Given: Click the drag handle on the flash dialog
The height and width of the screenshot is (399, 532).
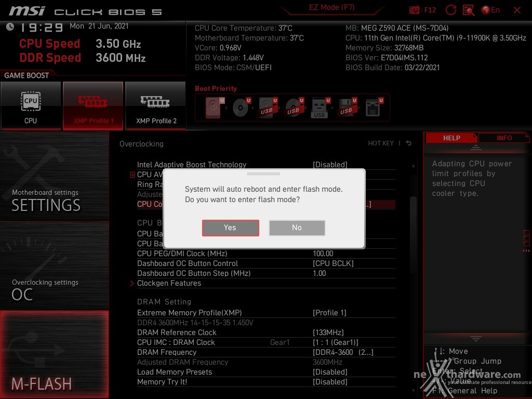Looking at the screenshot, I should tap(263, 174).
